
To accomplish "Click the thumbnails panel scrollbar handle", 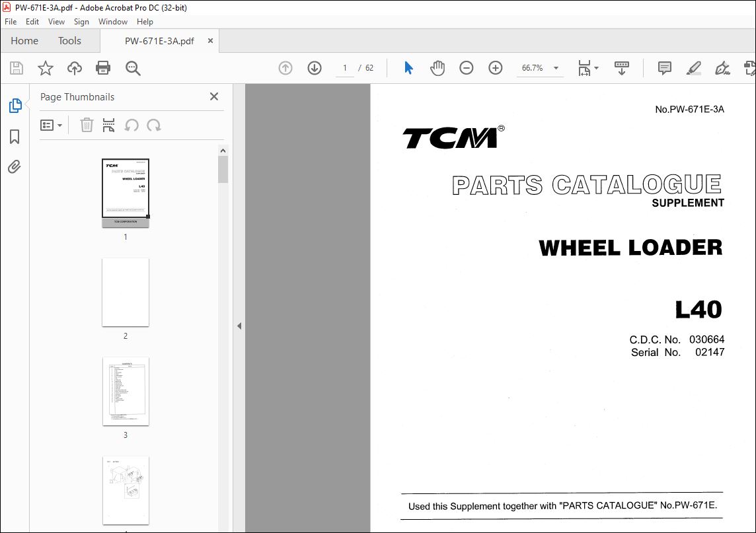I will [223, 170].
